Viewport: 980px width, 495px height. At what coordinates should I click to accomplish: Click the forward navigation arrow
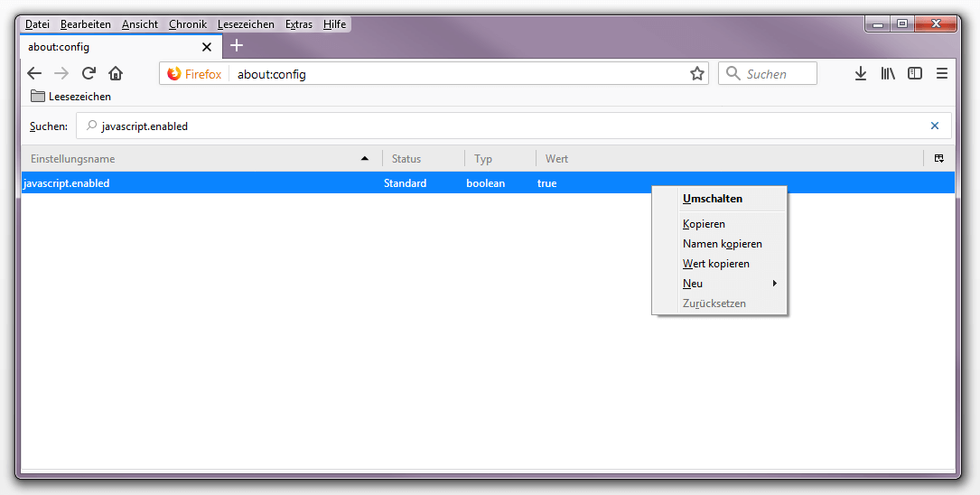coord(61,74)
